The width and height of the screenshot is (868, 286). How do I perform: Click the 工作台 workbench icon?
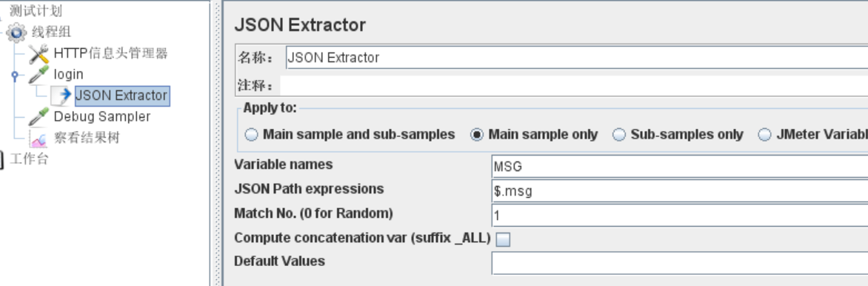1,159
